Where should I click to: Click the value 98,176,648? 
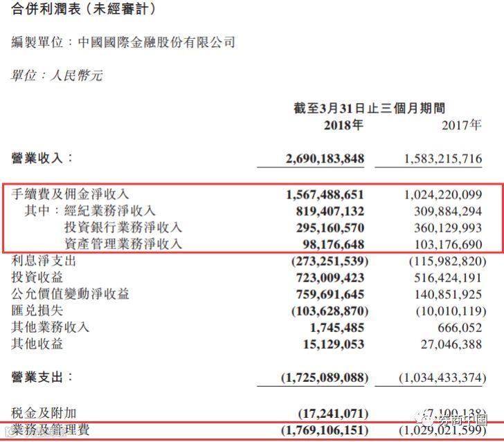333,245
